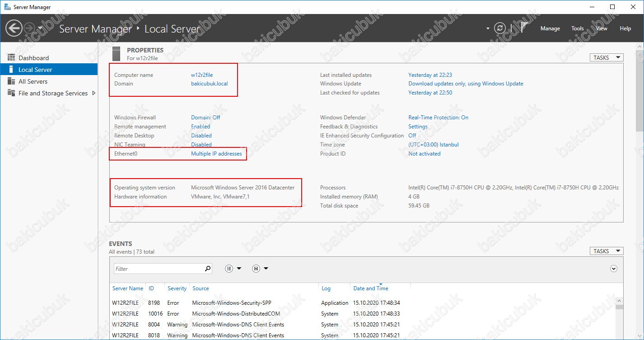644x340 pixels.
Task: Select event ID 8004
Action: pos(154,325)
